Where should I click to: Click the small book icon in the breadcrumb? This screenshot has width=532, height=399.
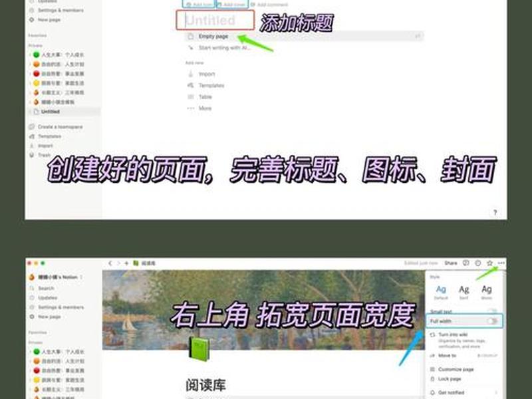click(x=136, y=263)
